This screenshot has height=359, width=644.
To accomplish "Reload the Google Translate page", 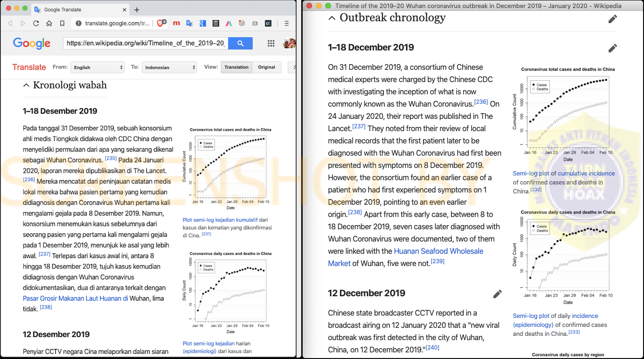I will [36, 23].
